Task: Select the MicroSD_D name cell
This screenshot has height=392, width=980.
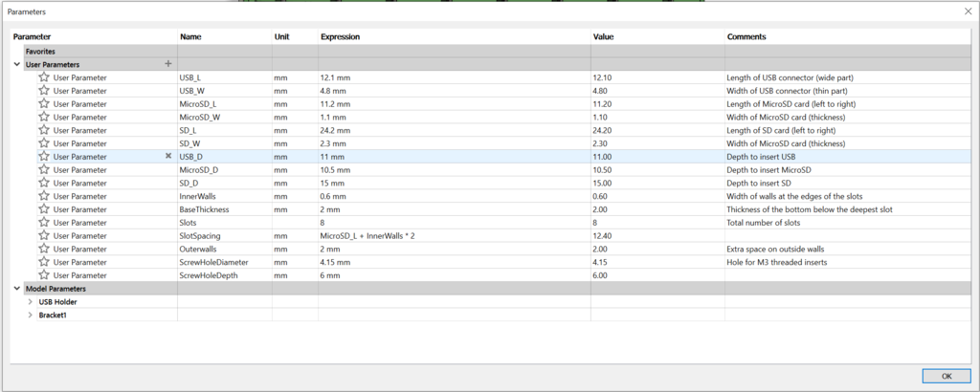Action: pyautogui.click(x=225, y=169)
